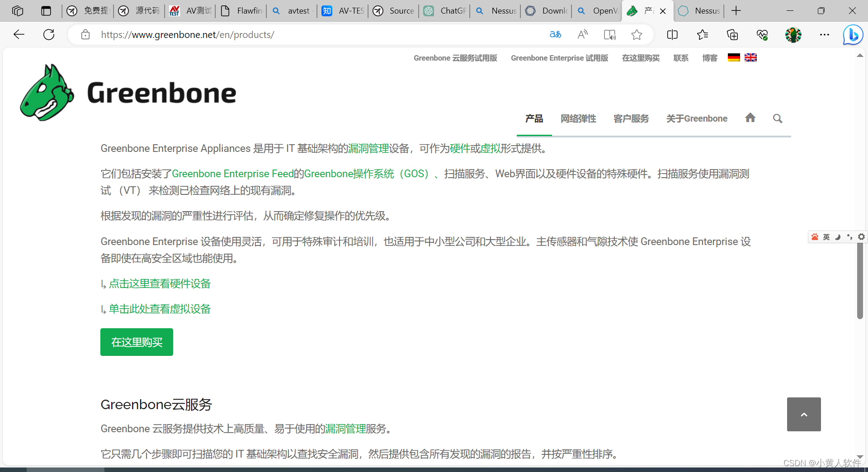This screenshot has height=472, width=868.
Task: Click the vertical page scrollbar thumb
Action: (x=860, y=280)
